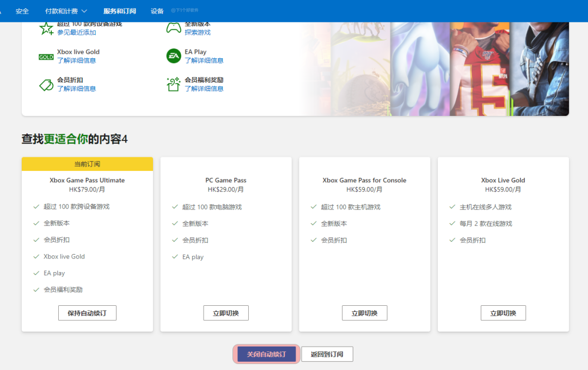
Task: Click the HK$79.00/月 price
Action: (87, 190)
